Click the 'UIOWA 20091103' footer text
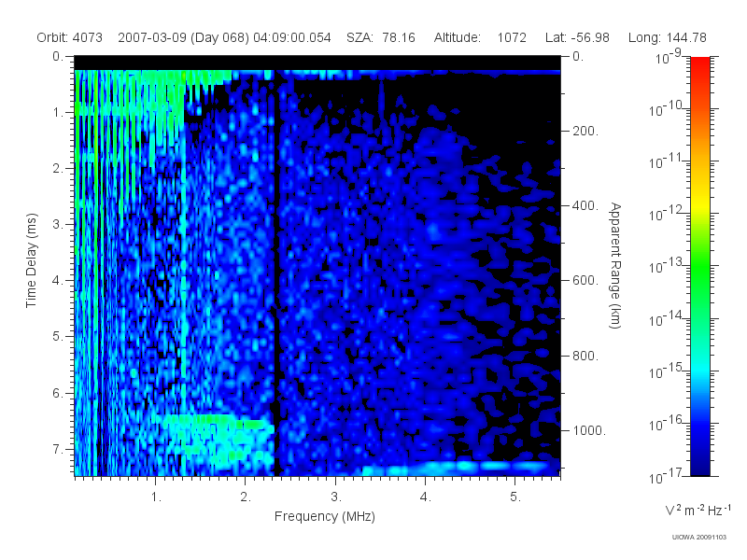Screen dimensions: 747x560 (x=698, y=538)
